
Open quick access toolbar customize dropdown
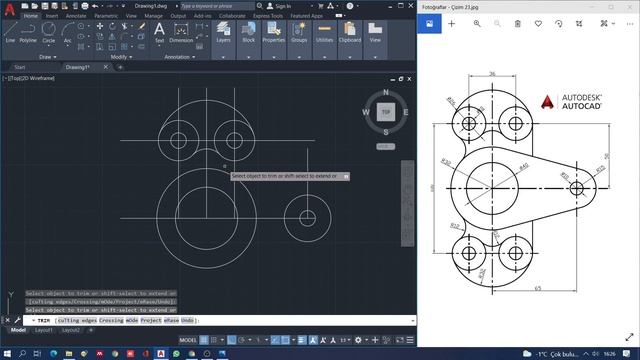123,6
